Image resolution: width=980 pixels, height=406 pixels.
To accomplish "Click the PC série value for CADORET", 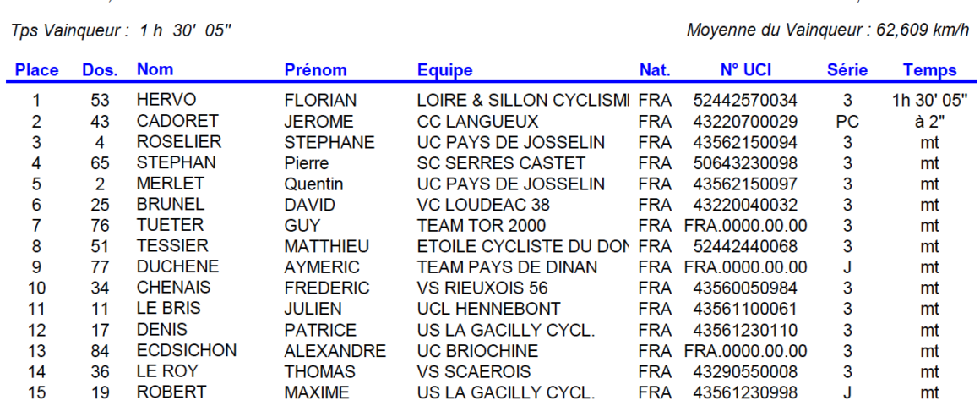I will click(x=847, y=121).
